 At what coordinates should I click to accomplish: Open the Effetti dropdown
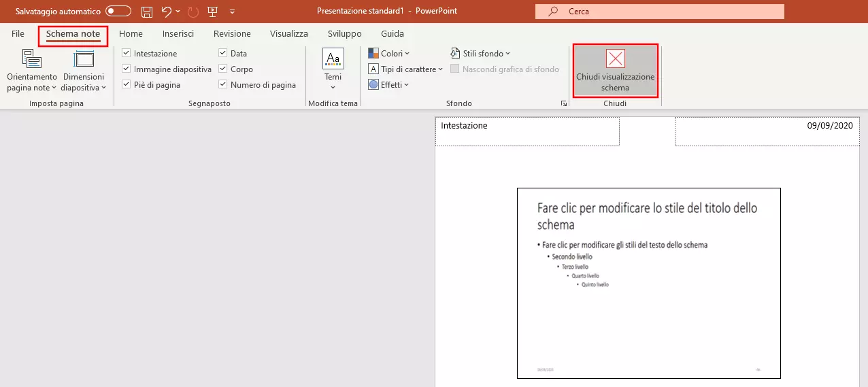tap(389, 85)
